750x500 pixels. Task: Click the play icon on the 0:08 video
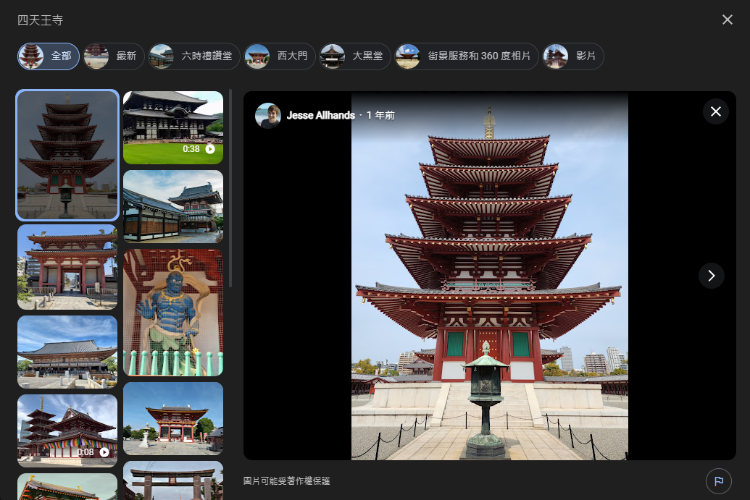click(x=104, y=452)
